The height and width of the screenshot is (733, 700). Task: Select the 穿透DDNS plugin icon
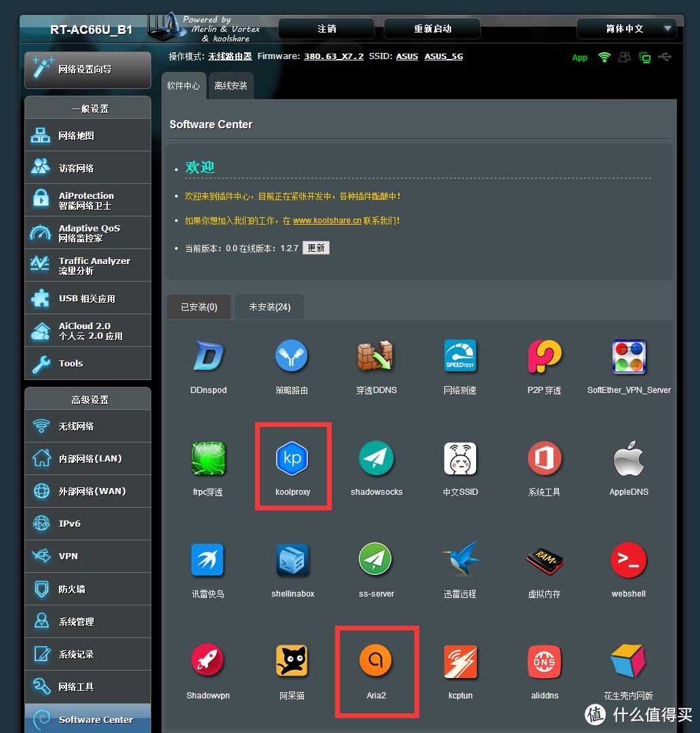[376, 356]
